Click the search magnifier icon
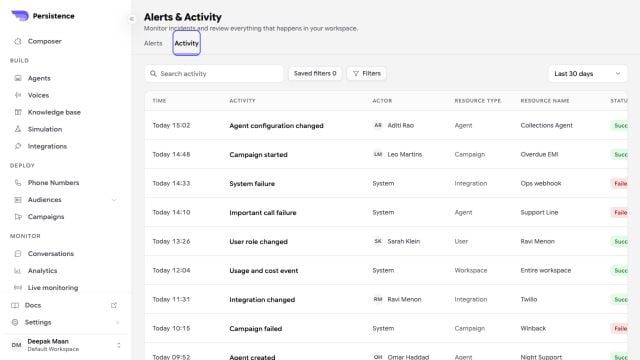Screen dimensions: 640x360 click(x=153, y=73)
